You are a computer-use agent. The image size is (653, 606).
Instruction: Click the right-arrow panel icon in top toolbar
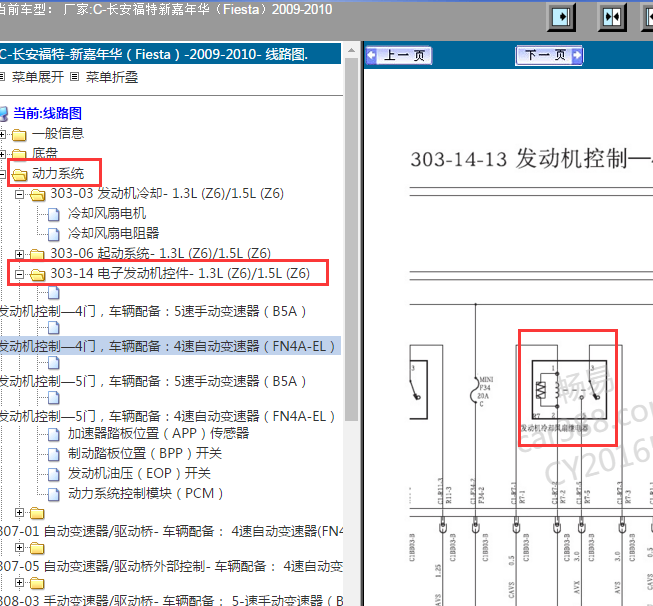561,17
